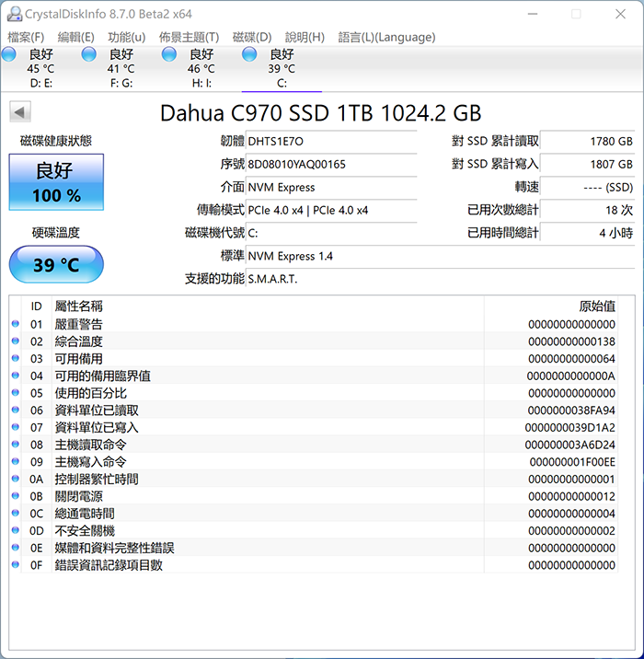Image resolution: width=644 pixels, height=659 pixels.
Task: Click the ID column header
Action: (x=36, y=306)
